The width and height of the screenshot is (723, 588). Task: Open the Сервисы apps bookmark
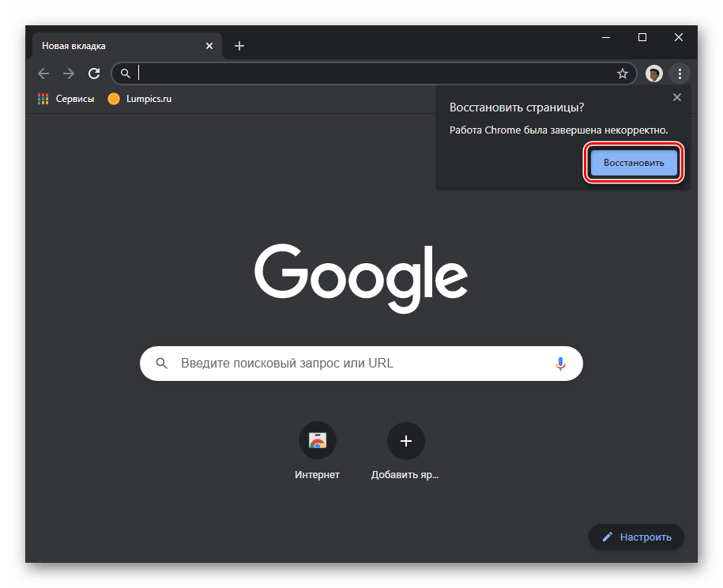(x=66, y=99)
